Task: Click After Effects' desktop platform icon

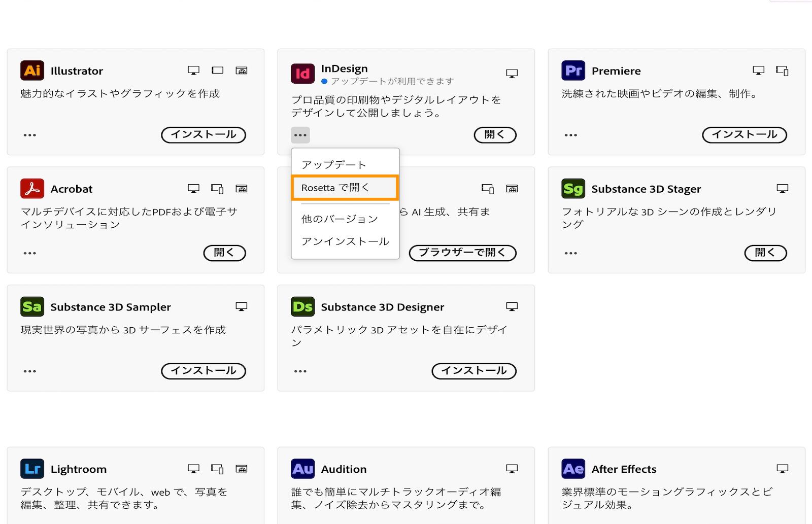Action: (782, 469)
